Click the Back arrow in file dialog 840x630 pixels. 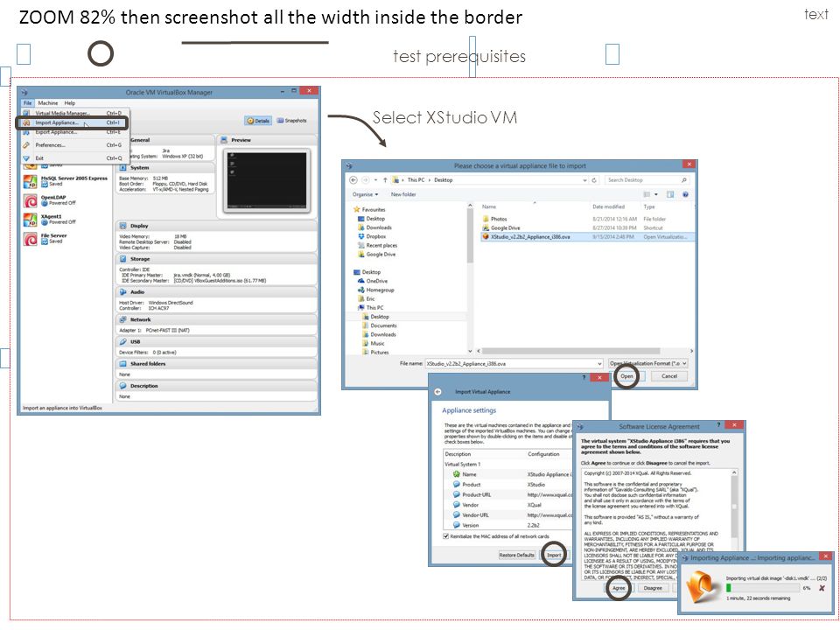353,180
